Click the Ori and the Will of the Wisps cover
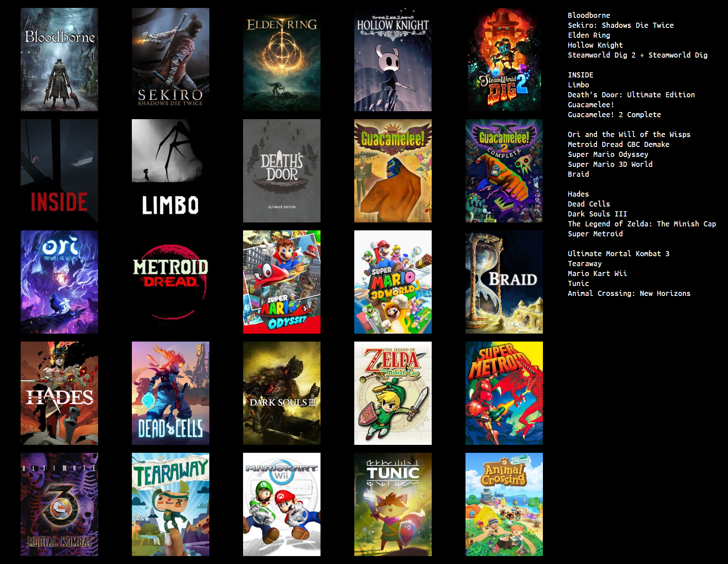This screenshot has width=728, height=564. pos(59,282)
